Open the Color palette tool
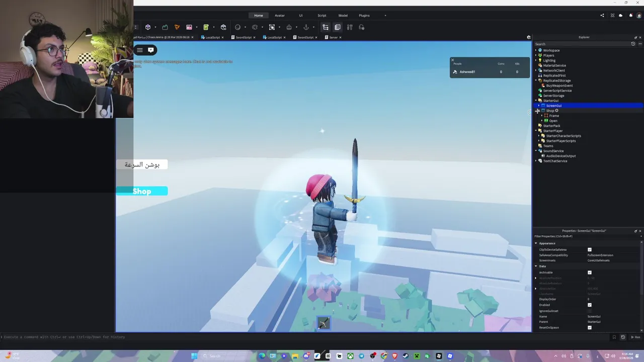Viewport: 644px width, 362px height. click(x=255, y=27)
